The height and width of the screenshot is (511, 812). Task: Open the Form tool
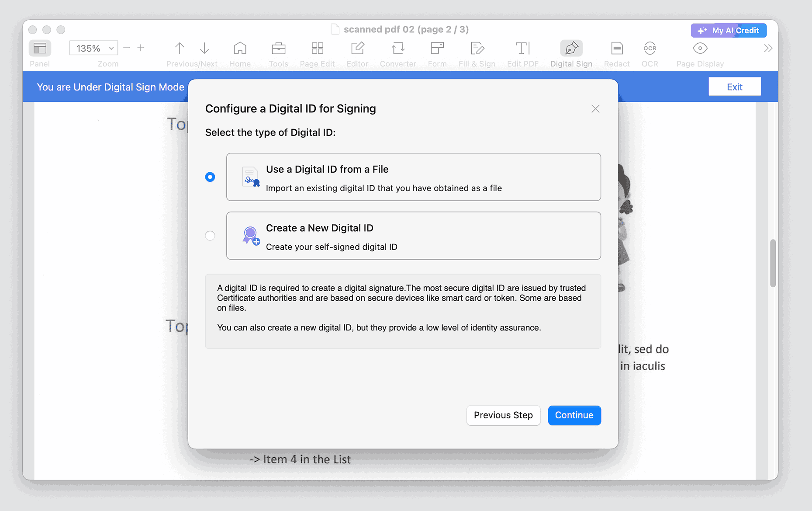coord(437,48)
